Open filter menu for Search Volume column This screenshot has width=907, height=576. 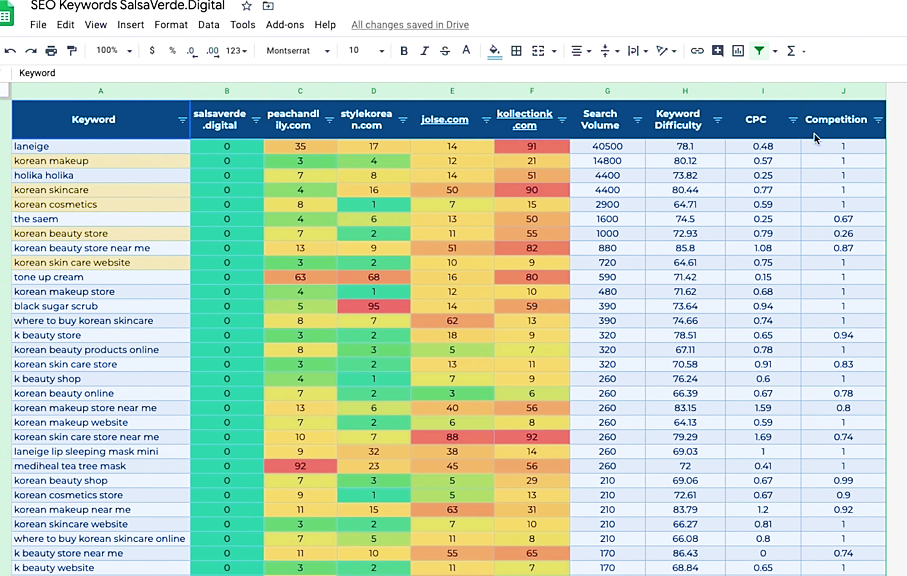point(637,120)
